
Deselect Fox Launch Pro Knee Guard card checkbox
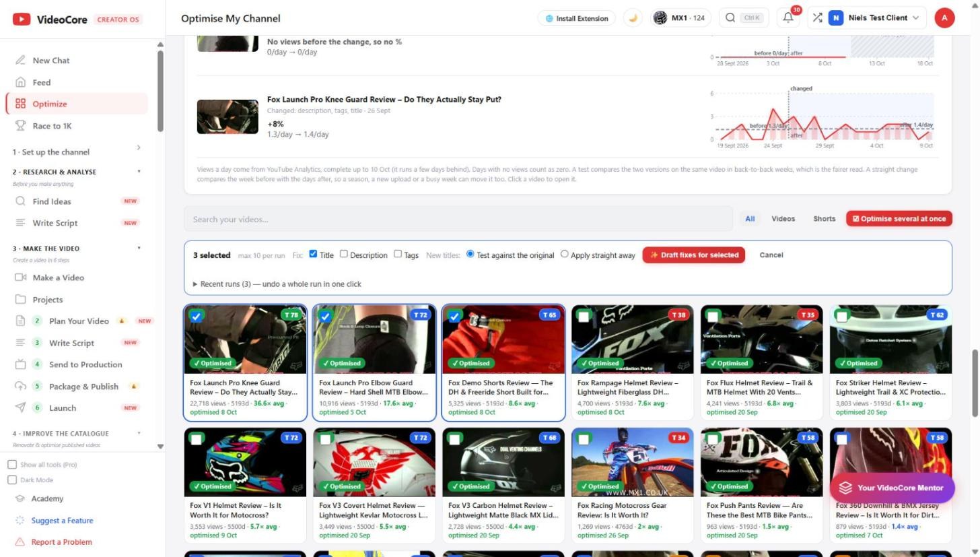point(197,316)
